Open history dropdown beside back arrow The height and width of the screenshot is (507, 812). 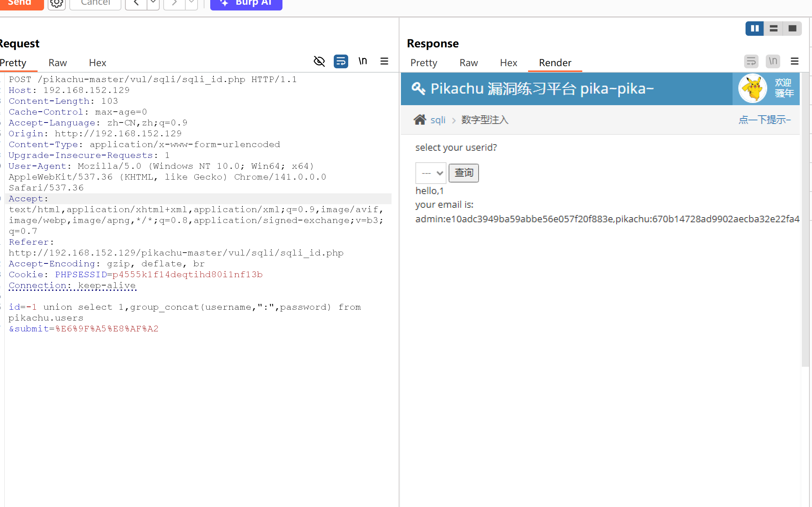coord(153,3)
